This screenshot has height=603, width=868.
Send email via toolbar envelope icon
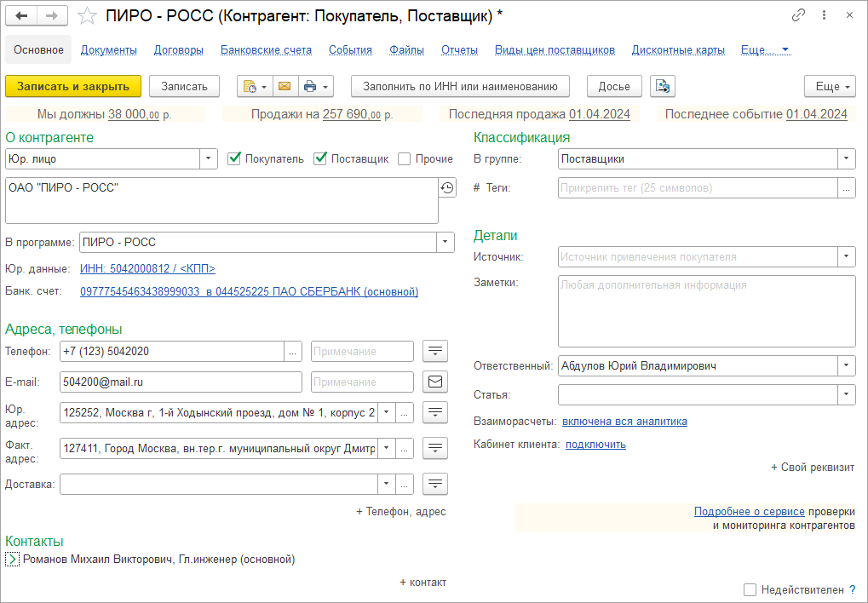[285, 86]
